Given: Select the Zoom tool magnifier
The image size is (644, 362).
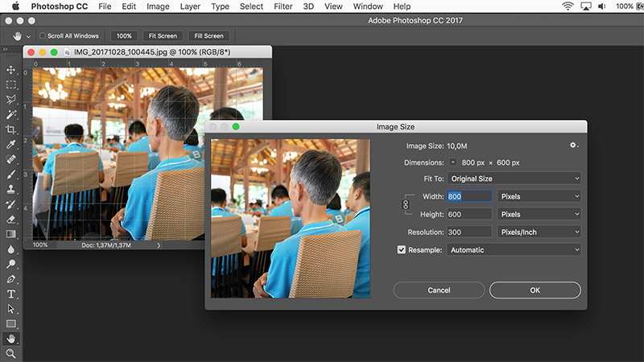Looking at the screenshot, I should click(11, 353).
